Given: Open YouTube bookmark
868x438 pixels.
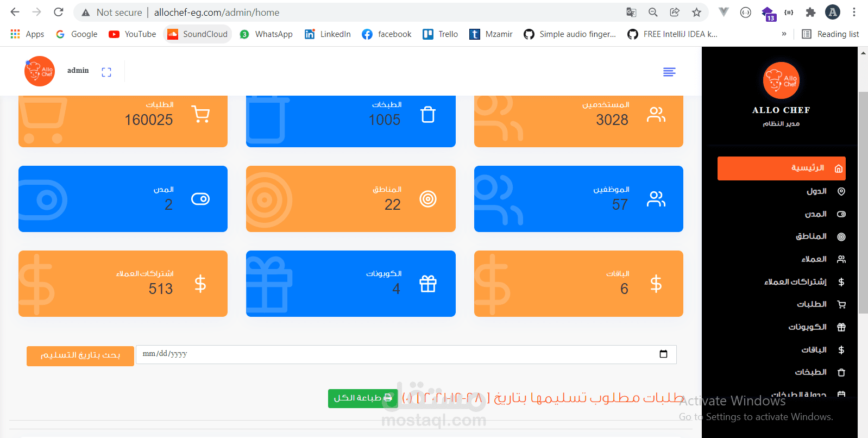Looking at the screenshot, I should (x=133, y=34).
